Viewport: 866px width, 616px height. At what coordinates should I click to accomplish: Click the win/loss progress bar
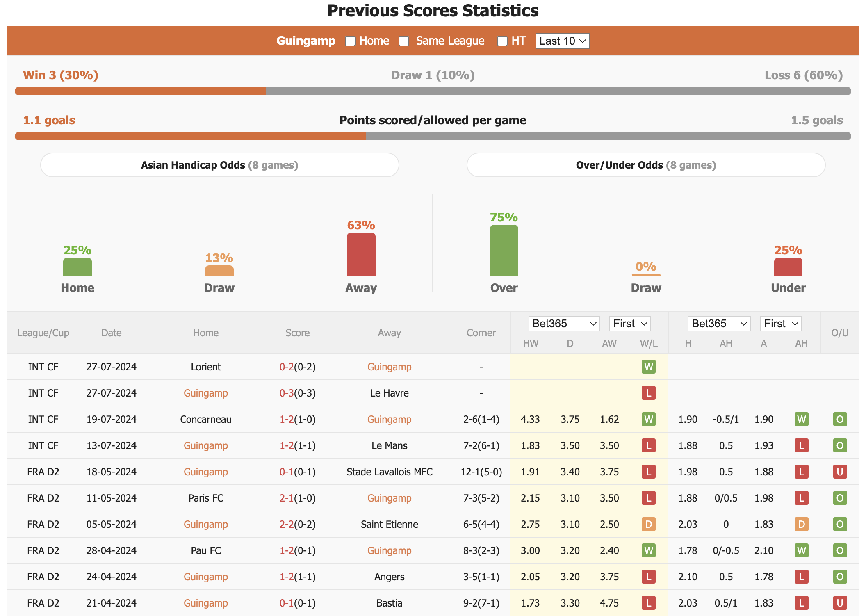(433, 91)
